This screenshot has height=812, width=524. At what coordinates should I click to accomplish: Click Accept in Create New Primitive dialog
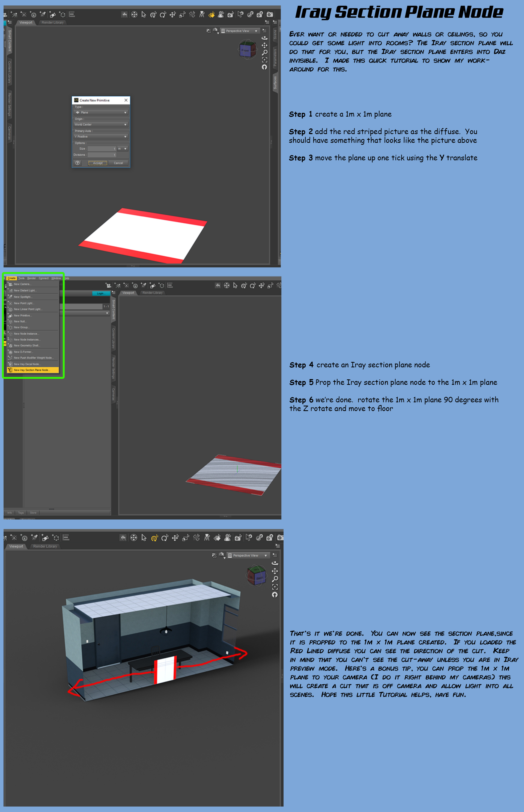click(98, 163)
